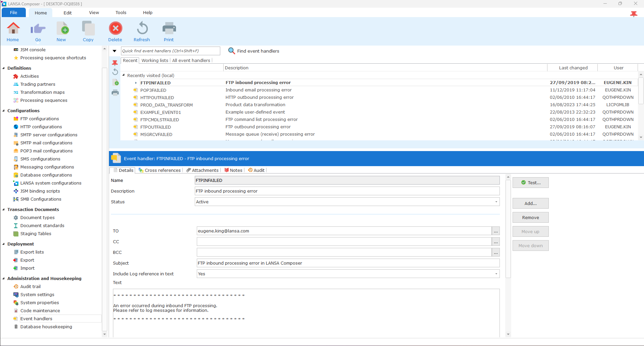This screenshot has width=644, height=346.
Task: Click the Copy toolbar icon
Action: click(88, 28)
